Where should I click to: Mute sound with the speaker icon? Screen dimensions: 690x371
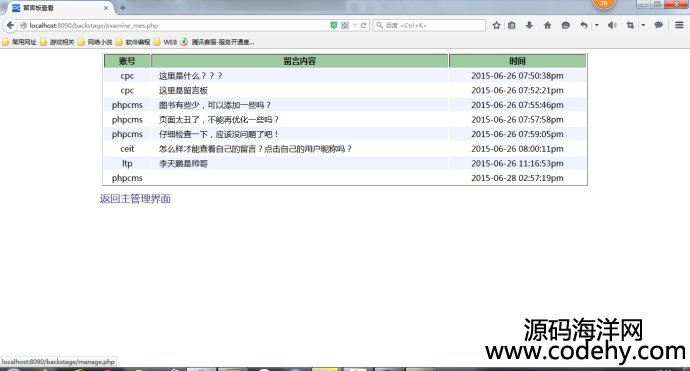(x=612, y=25)
